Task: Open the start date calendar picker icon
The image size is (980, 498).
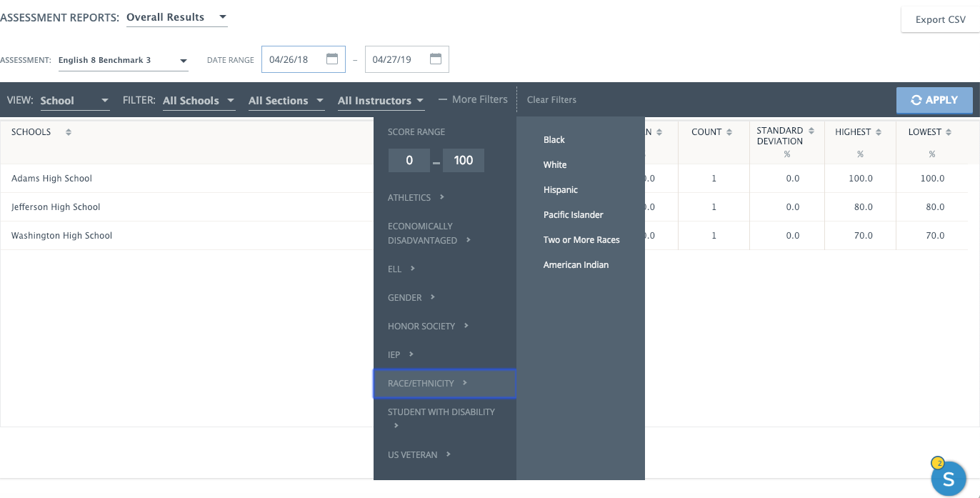Action: (x=332, y=59)
